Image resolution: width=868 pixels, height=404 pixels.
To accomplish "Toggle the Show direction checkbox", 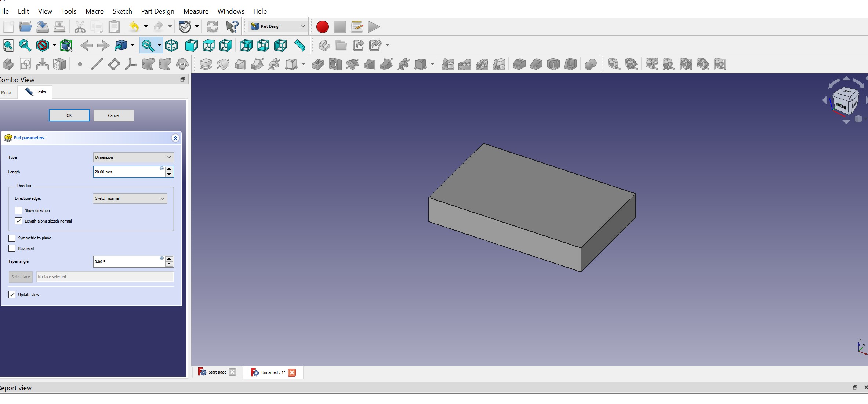I will point(18,210).
